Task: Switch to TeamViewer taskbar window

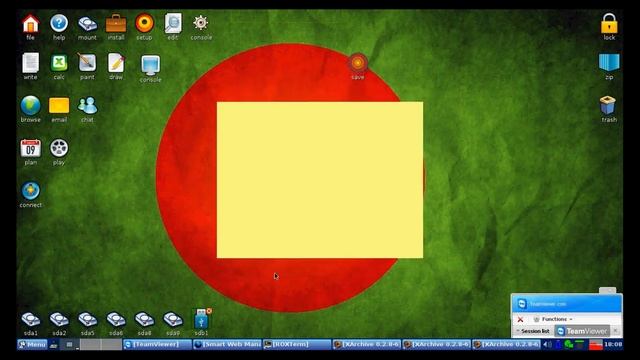Action: (157, 344)
